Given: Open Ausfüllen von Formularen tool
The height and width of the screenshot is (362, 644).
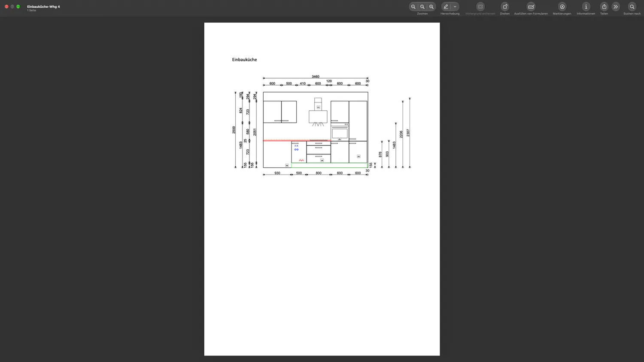Looking at the screenshot, I should [531, 7].
